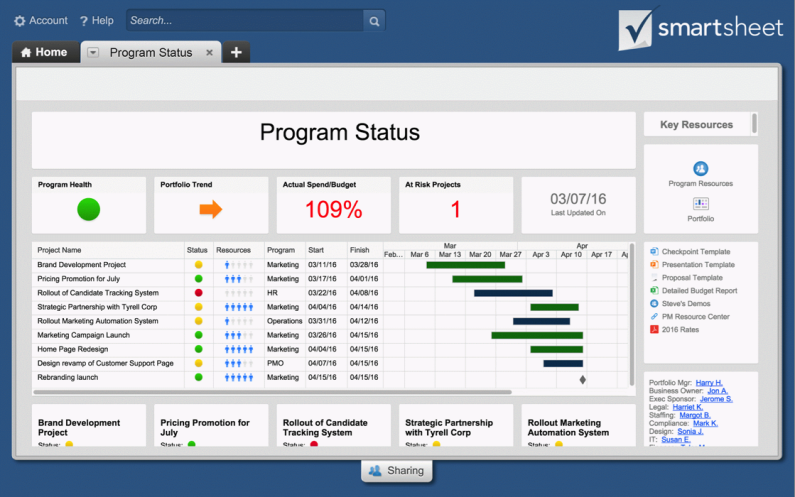The width and height of the screenshot is (795, 497).
Task: Switch to the Home tab
Action: pos(44,52)
